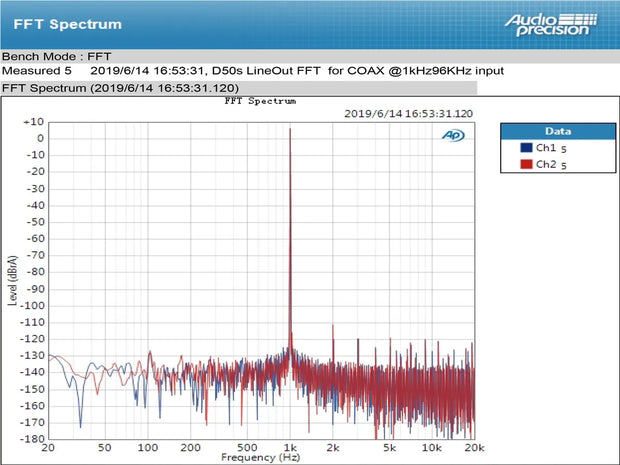The width and height of the screenshot is (620, 465).
Task: Click the Level (dBrA) y-axis label
Action: 14,280
